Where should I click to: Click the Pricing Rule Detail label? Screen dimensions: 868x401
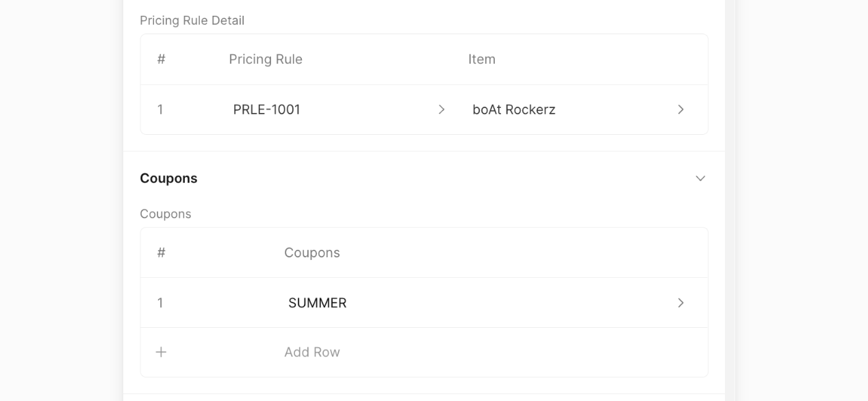tap(192, 21)
